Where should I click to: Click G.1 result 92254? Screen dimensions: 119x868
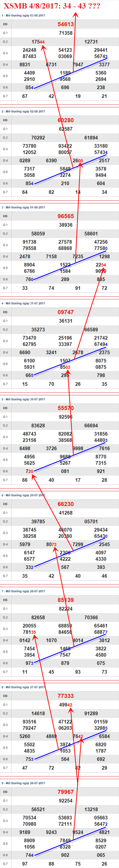tap(66, 801)
